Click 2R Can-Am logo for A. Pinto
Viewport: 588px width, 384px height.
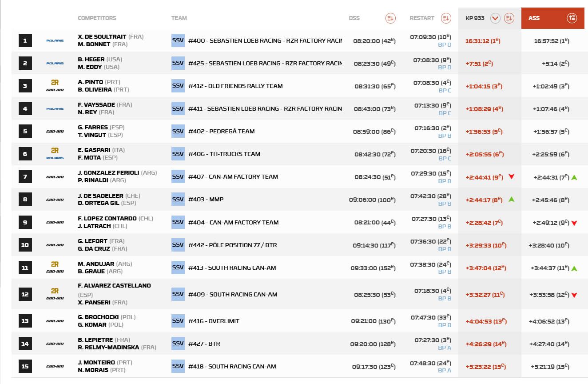click(x=55, y=86)
